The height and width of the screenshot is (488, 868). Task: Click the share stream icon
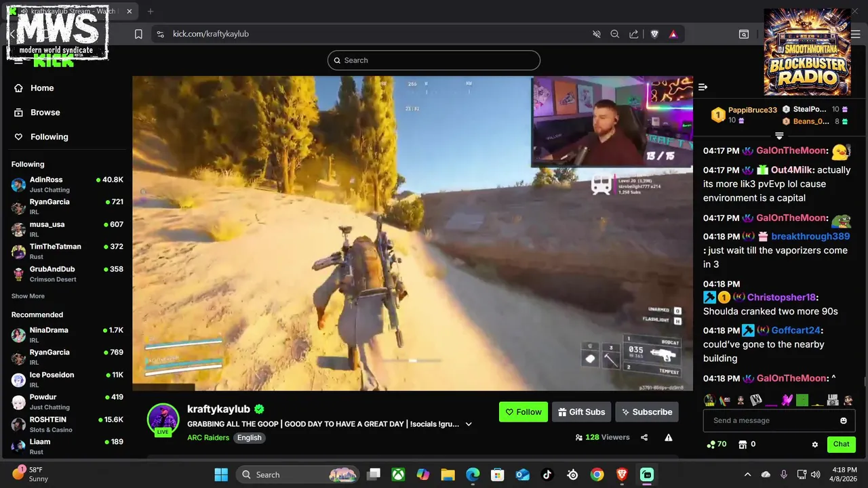(644, 438)
